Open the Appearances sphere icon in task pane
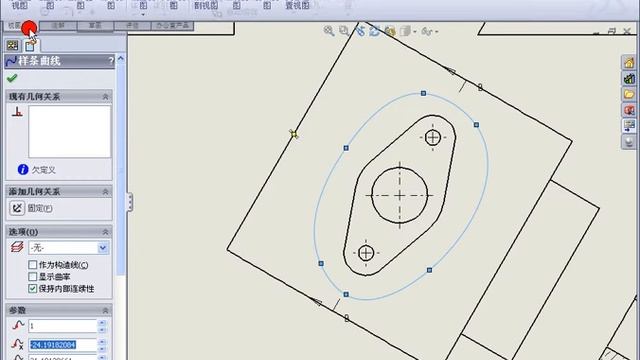This screenshot has width=640, height=360. tap(629, 142)
